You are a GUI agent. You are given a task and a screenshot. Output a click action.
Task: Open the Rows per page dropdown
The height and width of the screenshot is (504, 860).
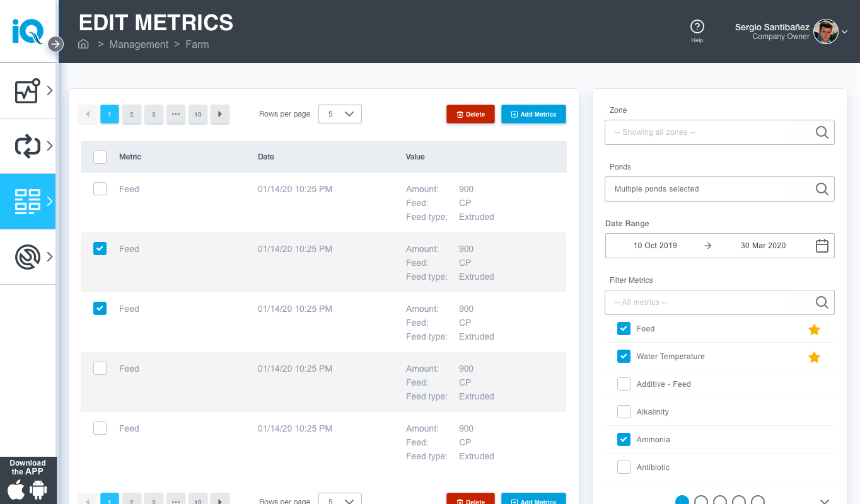point(340,114)
